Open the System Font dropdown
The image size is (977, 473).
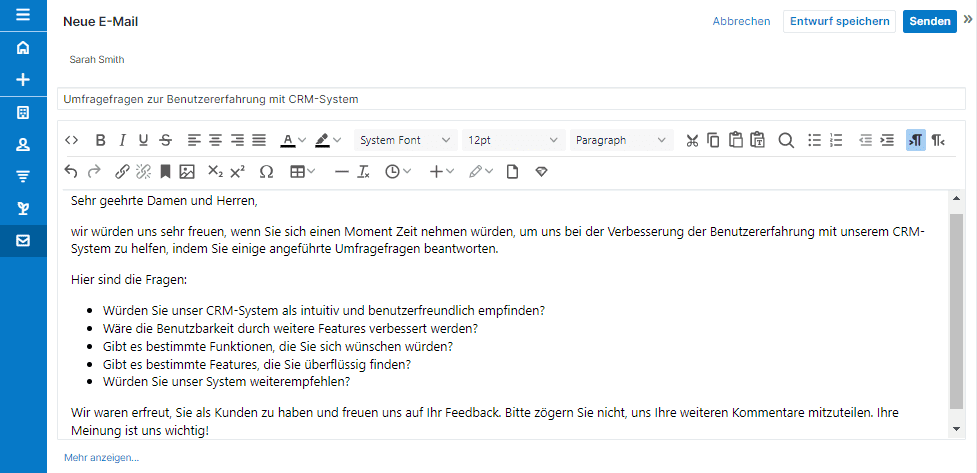[405, 140]
